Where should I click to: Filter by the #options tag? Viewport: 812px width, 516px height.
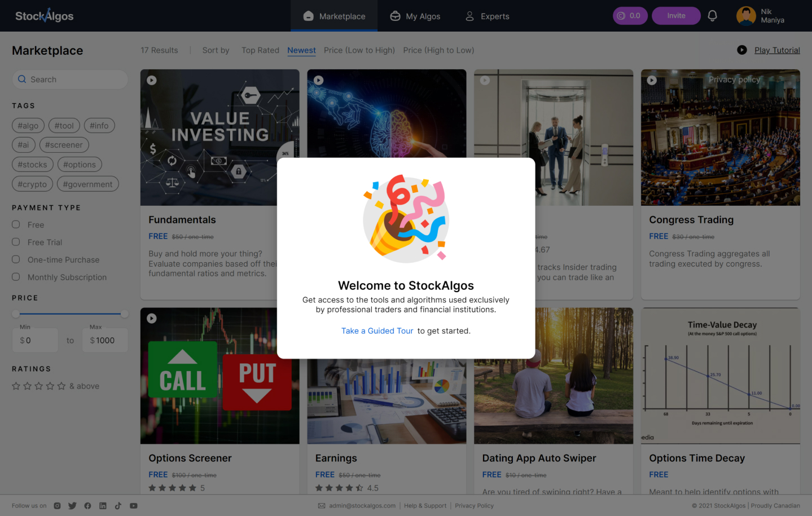(80, 165)
